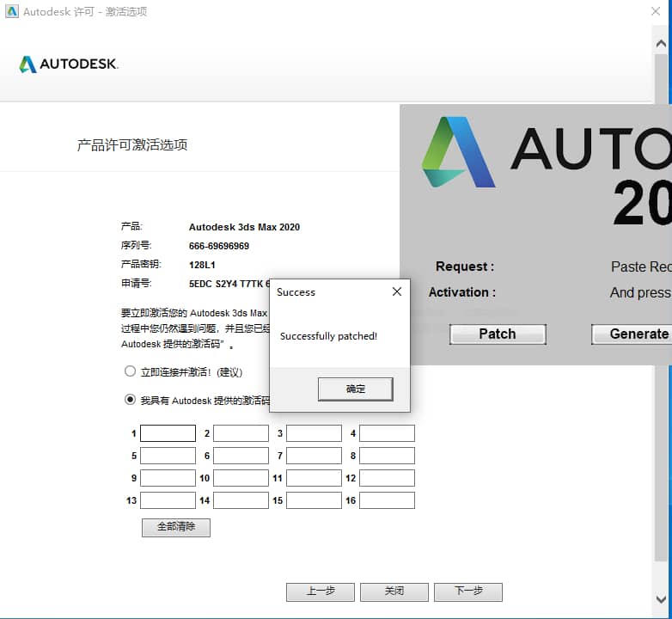This screenshot has width=672, height=619.
Task: Select the 立即连接并激活 radio option
Action: tap(131, 372)
